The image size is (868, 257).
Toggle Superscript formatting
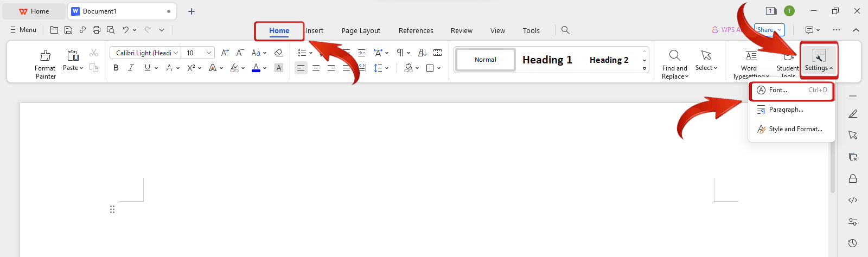coord(191,68)
